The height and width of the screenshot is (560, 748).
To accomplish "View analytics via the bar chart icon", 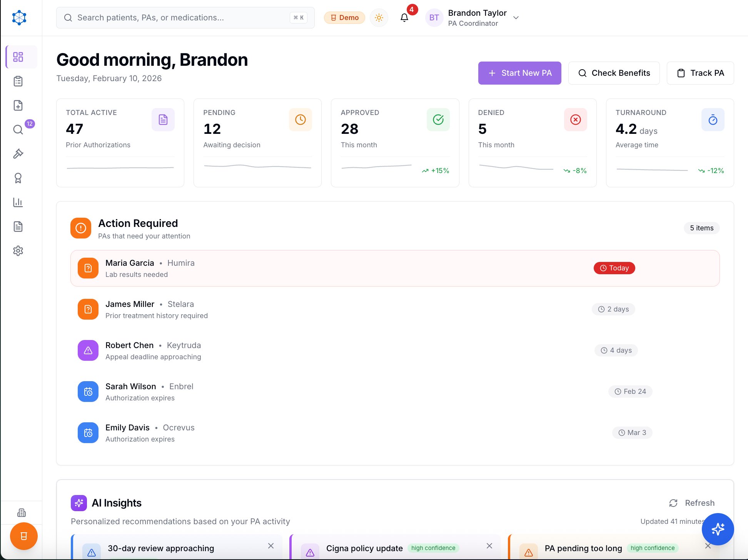I will (18, 202).
